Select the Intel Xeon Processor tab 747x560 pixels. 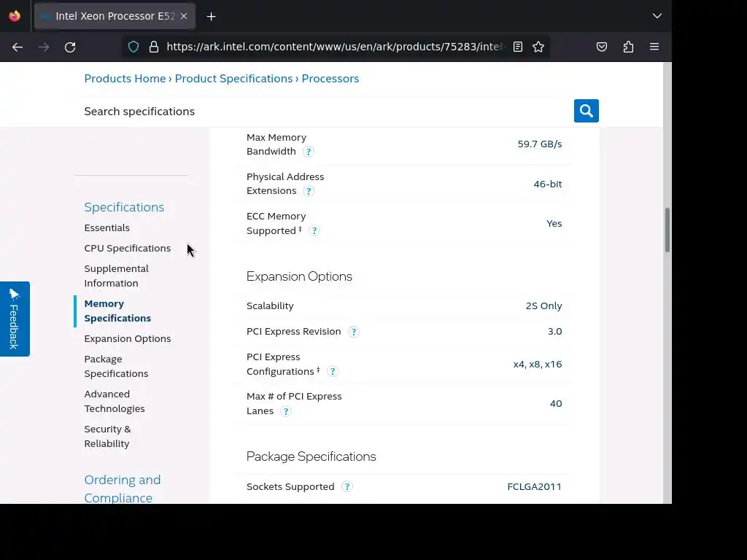[115, 16]
